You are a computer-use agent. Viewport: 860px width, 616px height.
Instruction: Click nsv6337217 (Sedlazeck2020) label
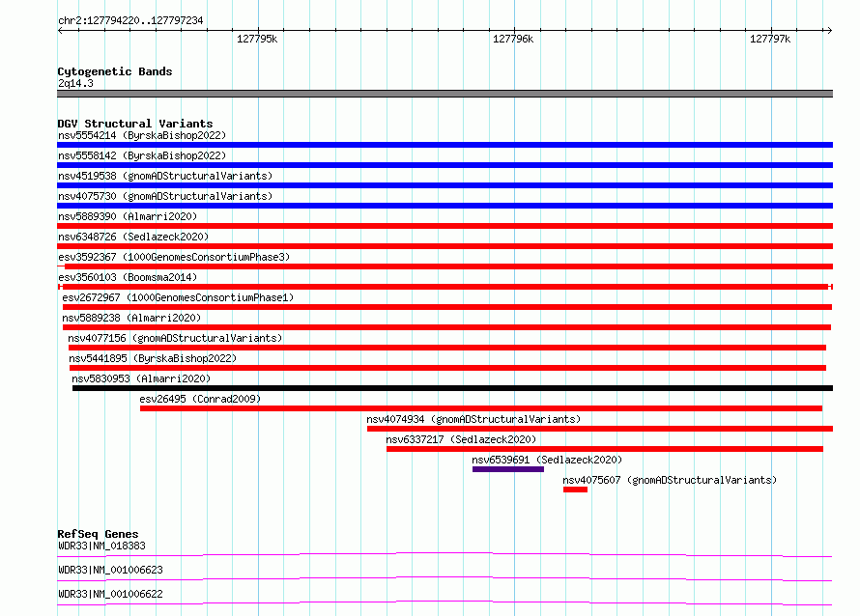tap(461, 439)
